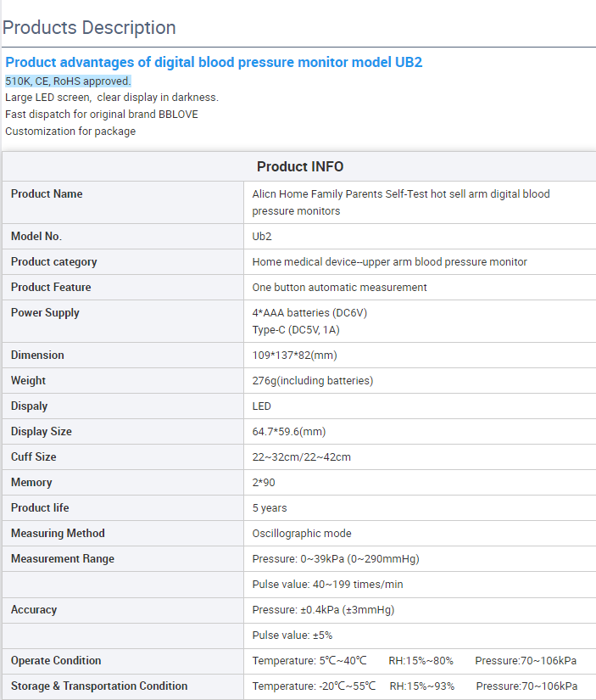Click the Product Name row label
This screenshot has width=596, height=700.
point(47,193)
